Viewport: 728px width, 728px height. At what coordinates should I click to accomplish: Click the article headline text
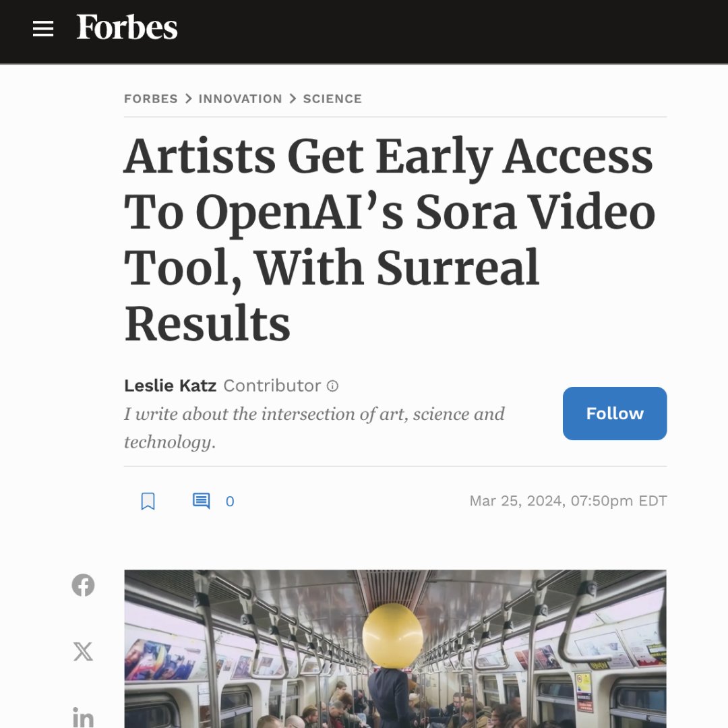click(389, 239)
